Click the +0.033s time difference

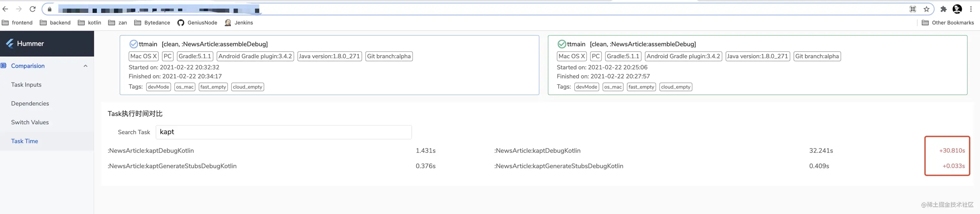point(954,166)
